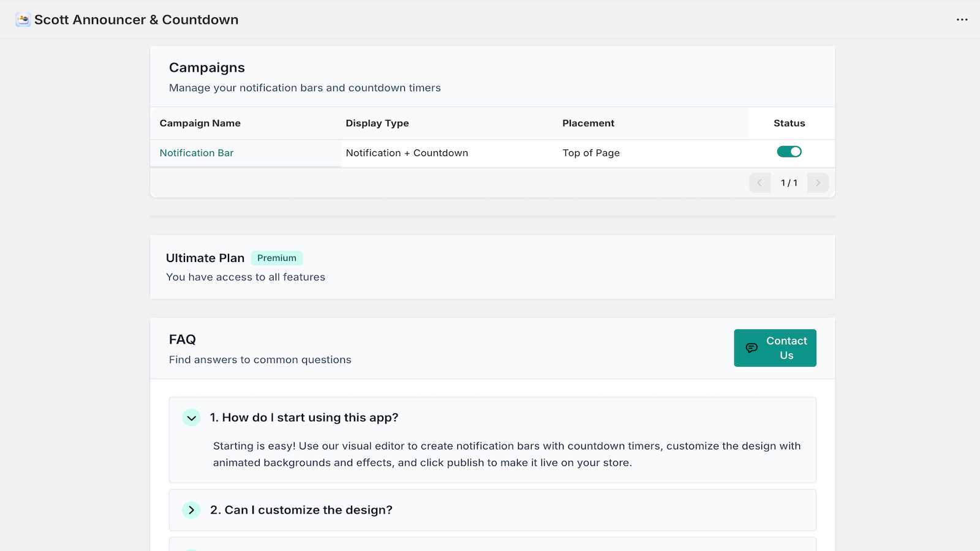The image size is (980, 551).
Task: Go to previous campaigns page arrow
Action: (759, 182)
